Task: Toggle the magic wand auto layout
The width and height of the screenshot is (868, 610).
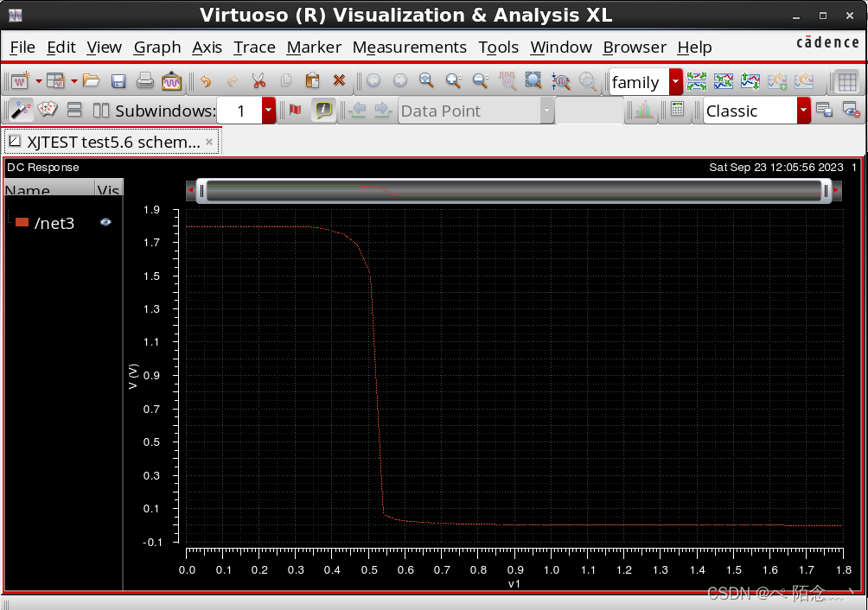Action: (21, 110)
